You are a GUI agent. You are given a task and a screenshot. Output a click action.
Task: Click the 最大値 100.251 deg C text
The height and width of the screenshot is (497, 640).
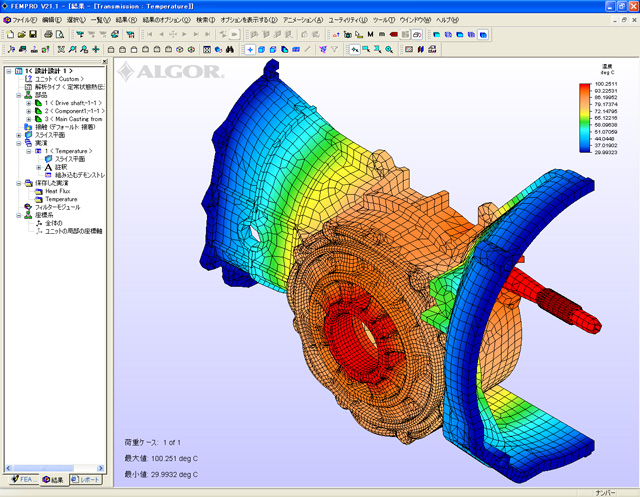point(161,459)
